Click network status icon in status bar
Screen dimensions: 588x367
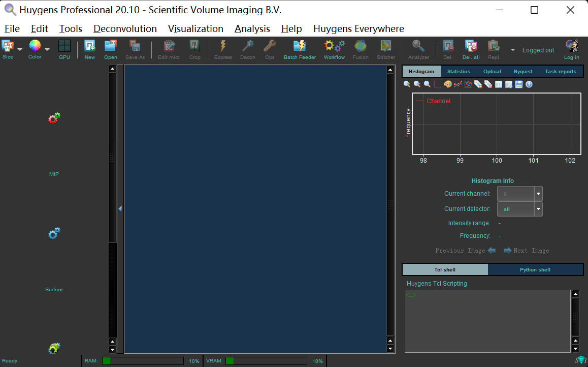pyautogui.click(x=580, y=361)
